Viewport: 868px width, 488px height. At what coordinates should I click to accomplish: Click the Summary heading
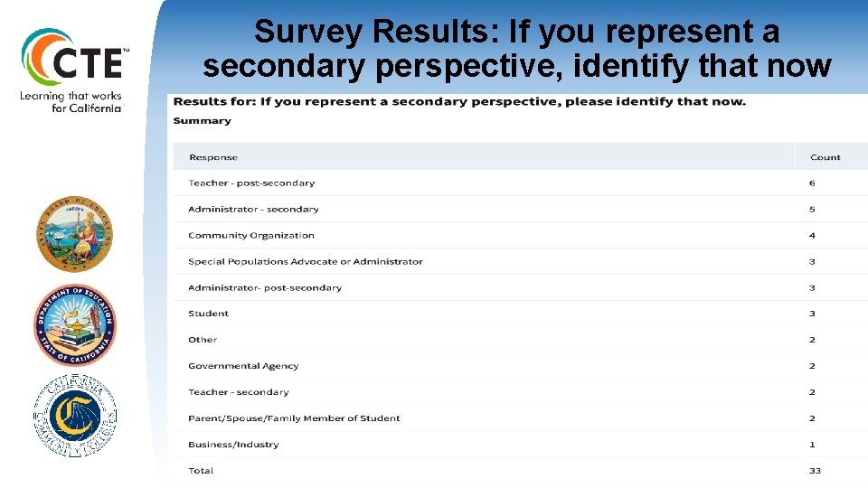202,121
